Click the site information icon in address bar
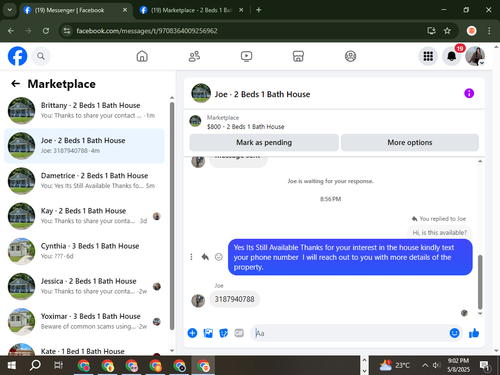The height and width of the screenshot is (375, 500). point(67,31)
